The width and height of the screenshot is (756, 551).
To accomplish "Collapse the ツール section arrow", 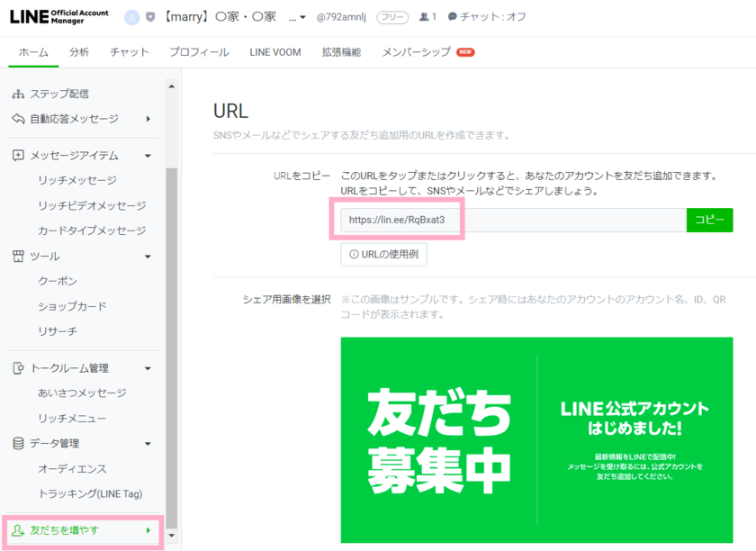I will [148, 257].
